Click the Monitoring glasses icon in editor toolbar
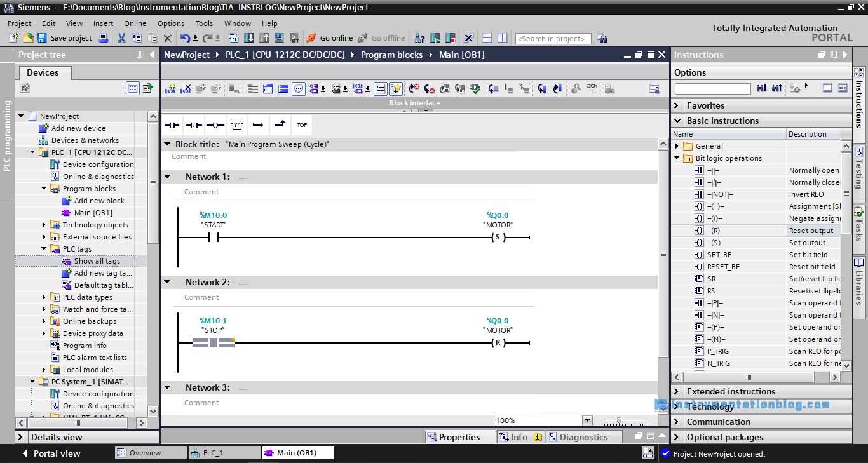868x463 pixels. (592, 89)
